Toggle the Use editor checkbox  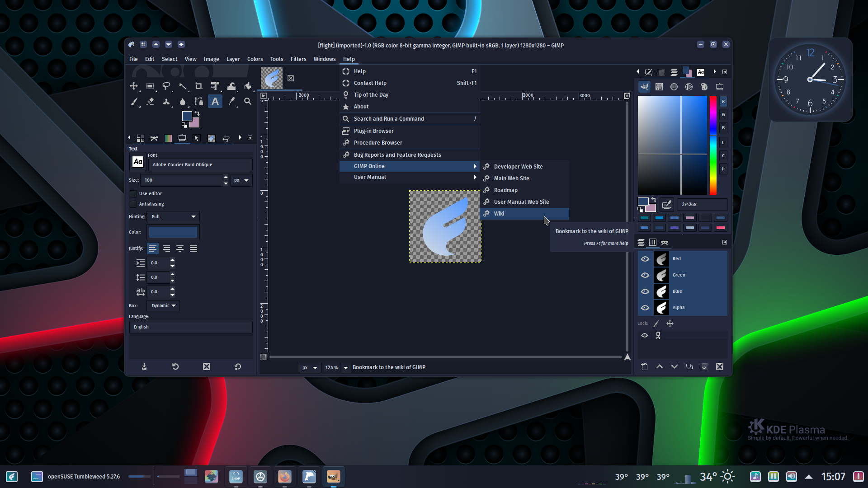(x=133, y=193)
